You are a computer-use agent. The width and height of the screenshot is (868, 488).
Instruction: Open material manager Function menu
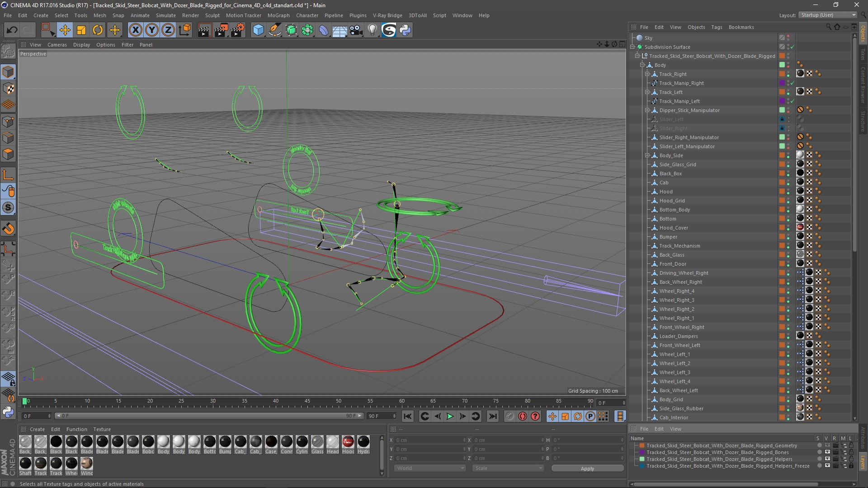(76, 429)
